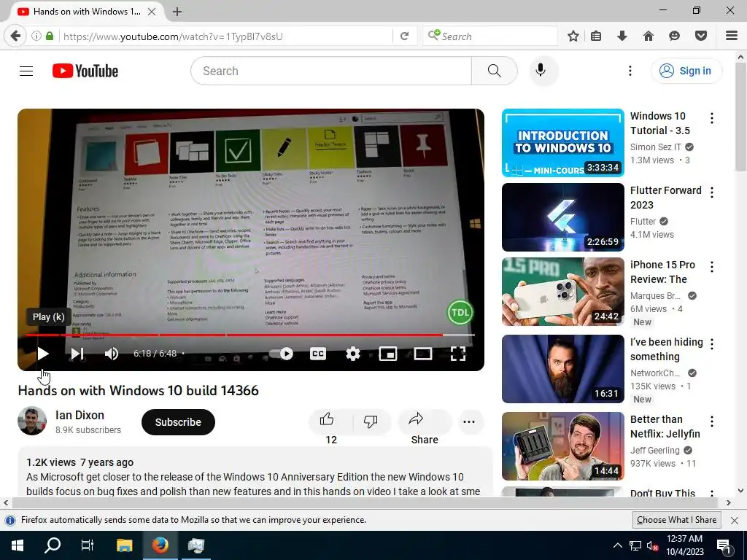This screenshot has height=560, width=747.
Task: Enable miniplayer mode
Action: click(388, 354)
